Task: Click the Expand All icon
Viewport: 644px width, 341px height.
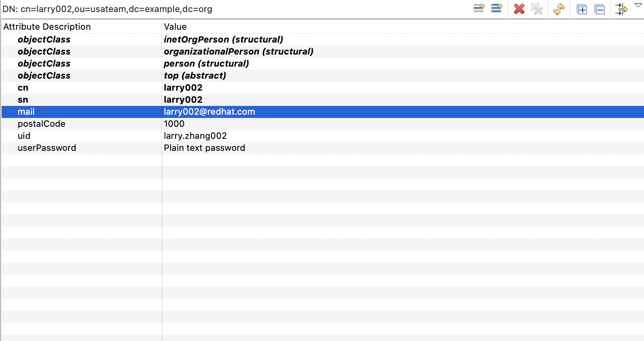Action: point(581,9)
